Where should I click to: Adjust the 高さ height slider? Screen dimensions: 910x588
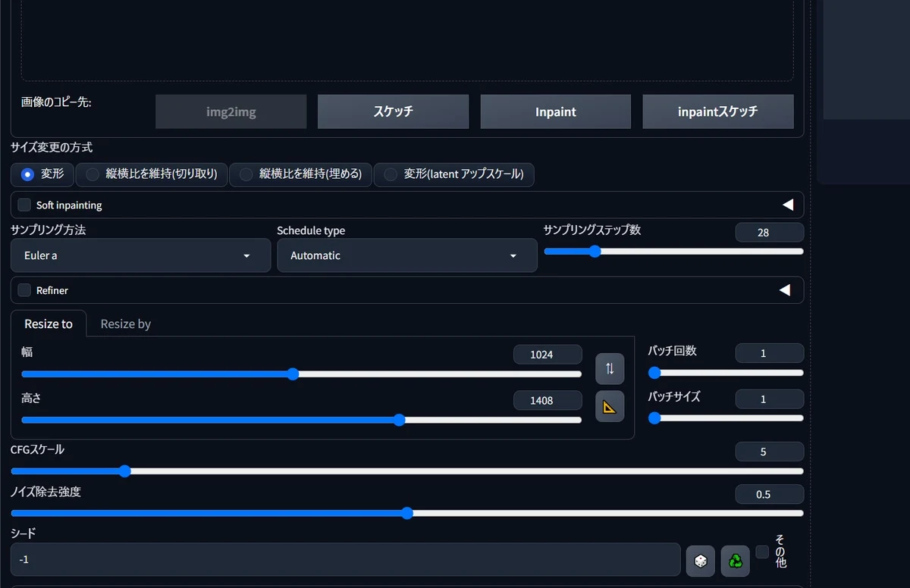[302, 420]
